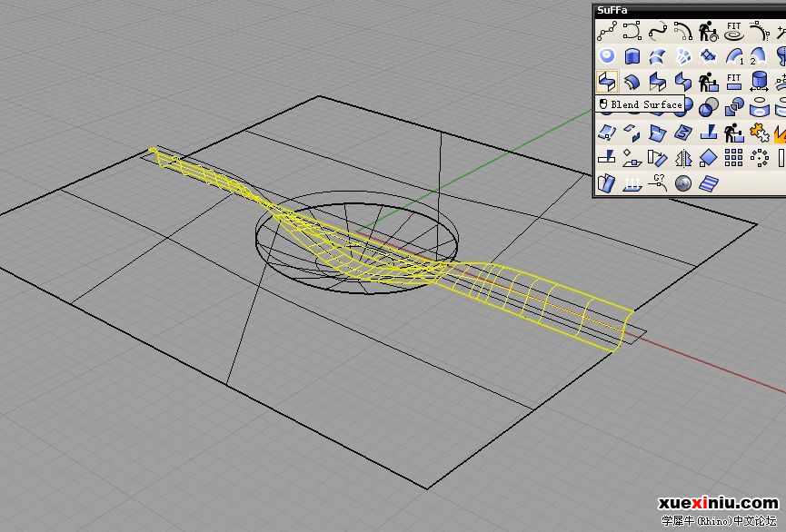Activate the polar circular array tool
The image size is (786, 532).
tap(759, 158)
